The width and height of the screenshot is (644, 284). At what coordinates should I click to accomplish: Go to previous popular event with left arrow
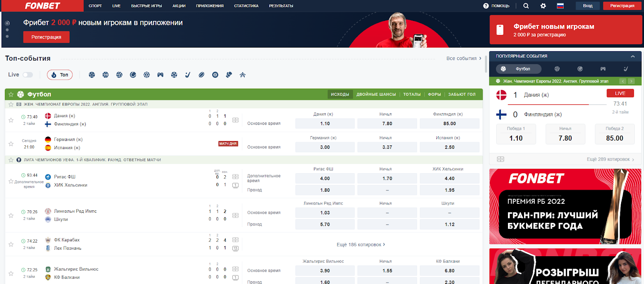(x=623, y=81)
